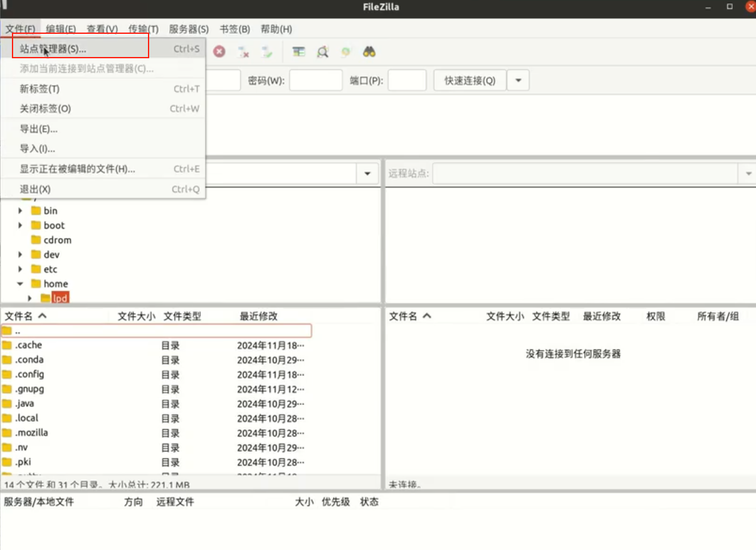The width and height of the screenshot is (756, 550).
Task: Click the table-style toolbar icon after reconnect
Action: click(x=299, y=52)
